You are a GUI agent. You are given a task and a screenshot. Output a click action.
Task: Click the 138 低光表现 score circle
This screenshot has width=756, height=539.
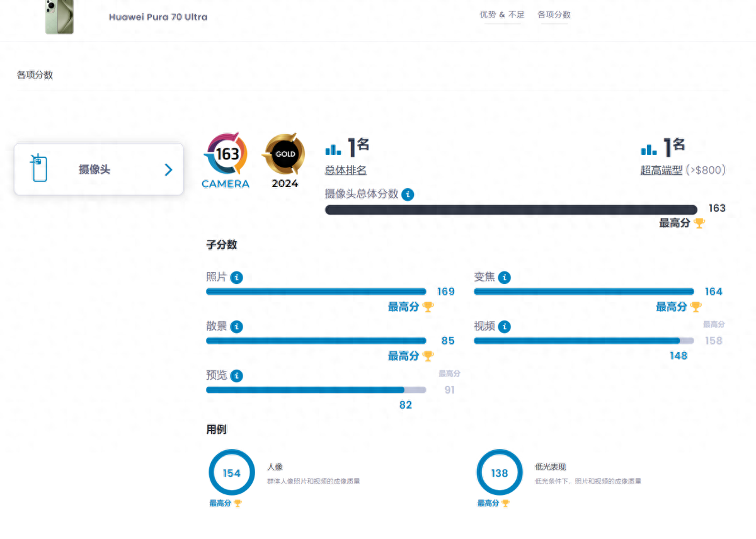(500, 472)
